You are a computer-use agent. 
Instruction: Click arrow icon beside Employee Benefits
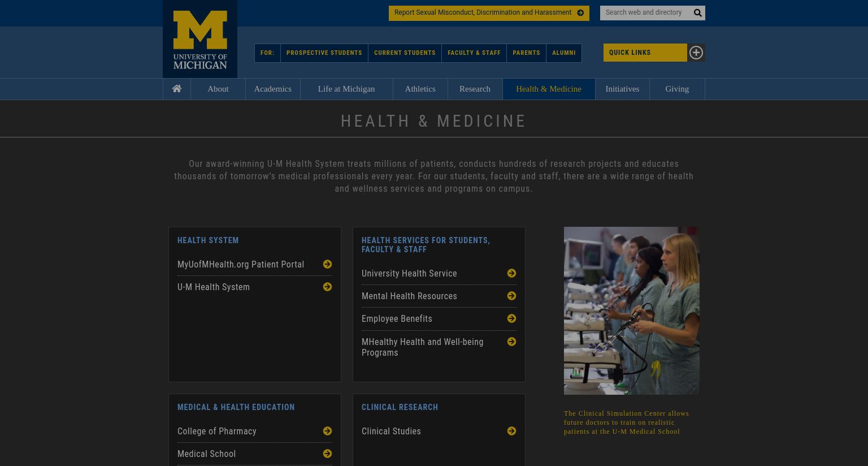click(x=511, y=318)
